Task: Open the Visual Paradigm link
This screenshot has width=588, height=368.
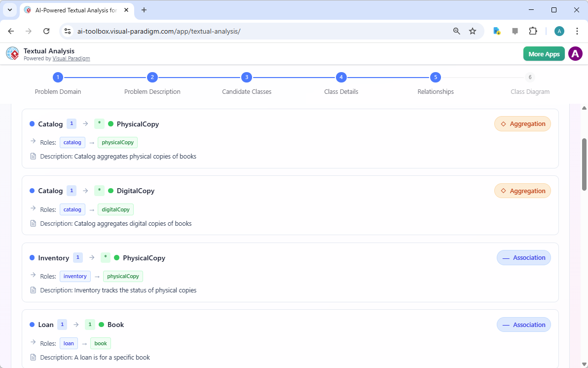Action: [71, 58]
